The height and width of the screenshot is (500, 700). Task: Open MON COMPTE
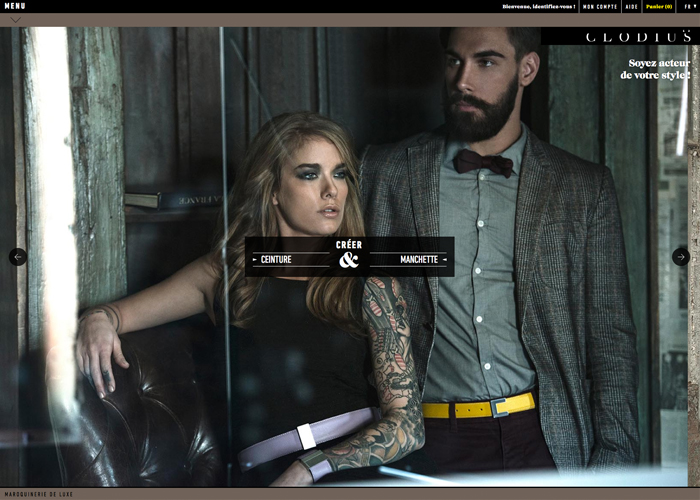click(x=600, y=7)
